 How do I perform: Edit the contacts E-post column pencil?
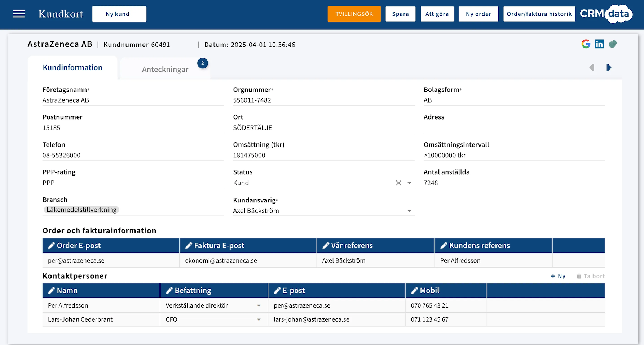pos(277,291)
